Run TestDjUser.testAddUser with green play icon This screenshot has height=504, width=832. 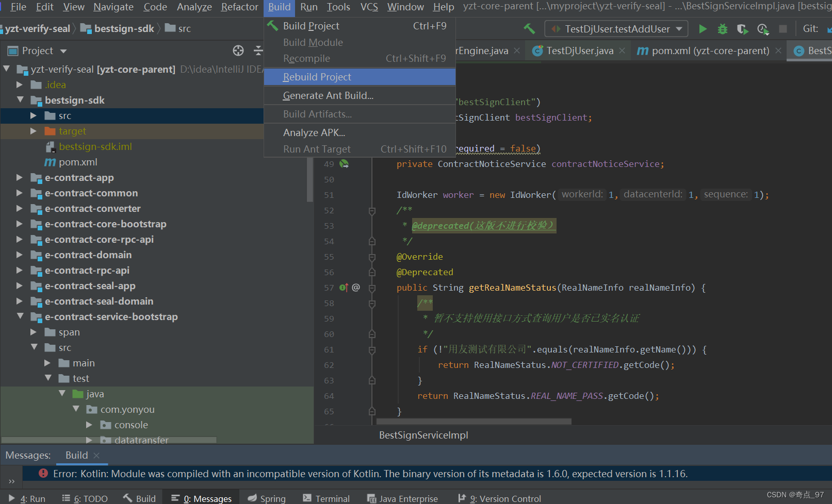[703, 29]
